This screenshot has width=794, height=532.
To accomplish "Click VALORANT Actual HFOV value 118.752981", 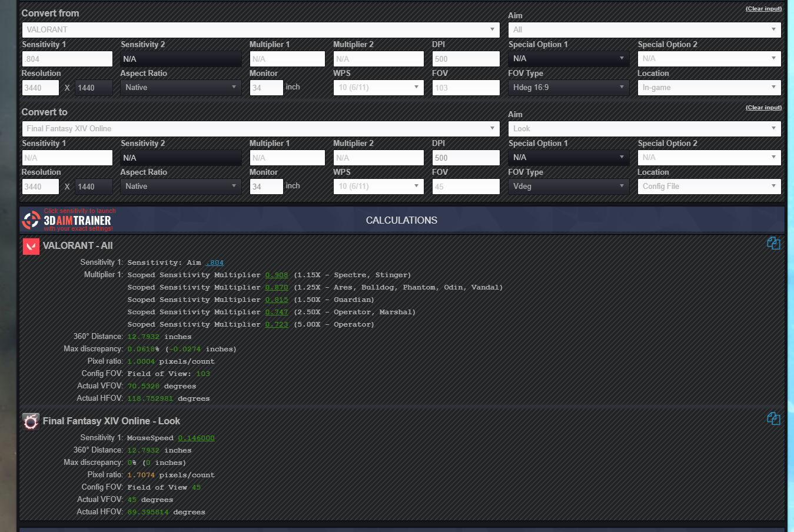I will tap(150, 398).
